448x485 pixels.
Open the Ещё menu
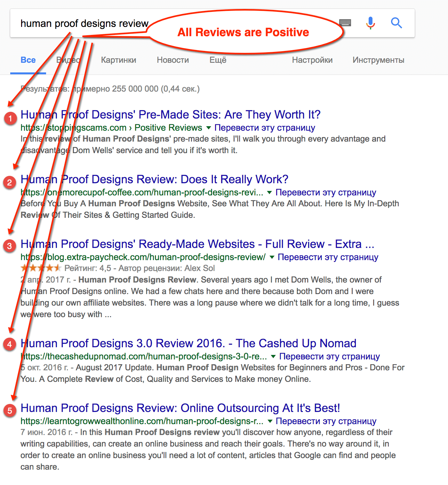(x=218, y=60)
